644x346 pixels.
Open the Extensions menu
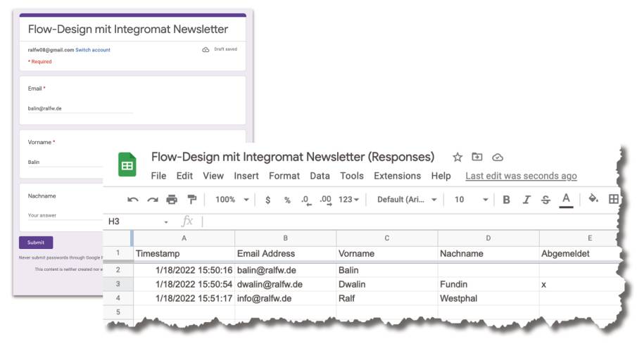click(x=397, y=176)
